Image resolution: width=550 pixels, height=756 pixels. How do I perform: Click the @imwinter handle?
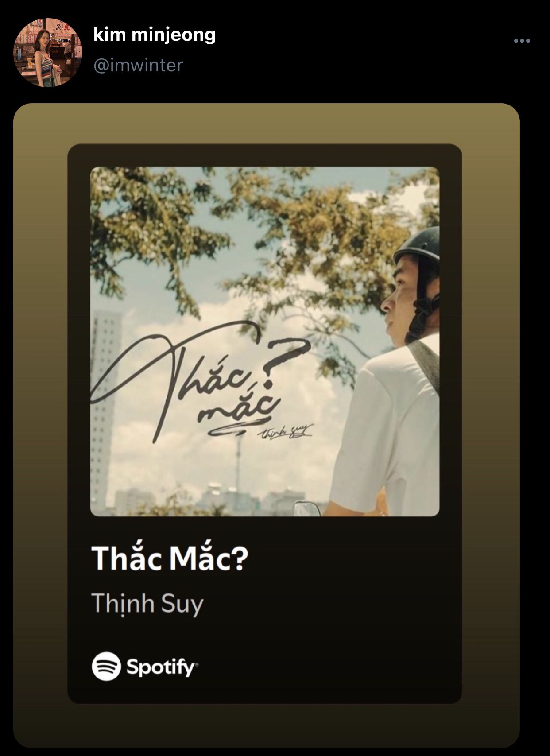point(138,65)
